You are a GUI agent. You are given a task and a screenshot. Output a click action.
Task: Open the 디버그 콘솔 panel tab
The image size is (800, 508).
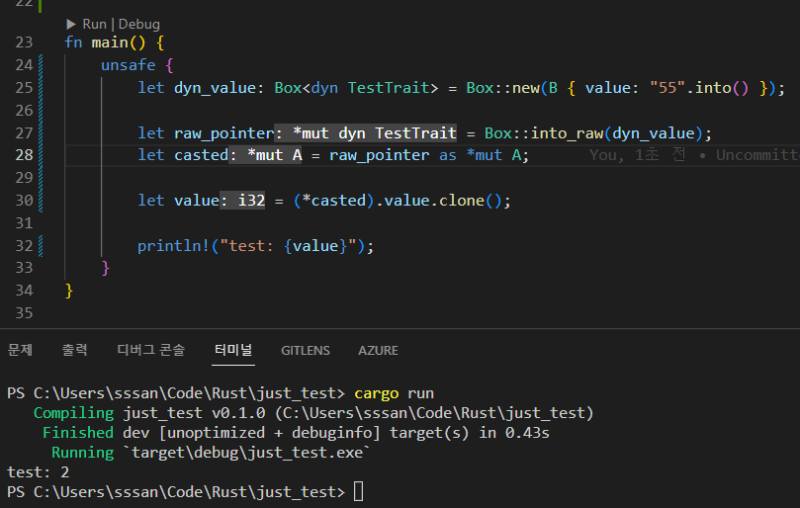pyautogui.click(x=151, y=350)
